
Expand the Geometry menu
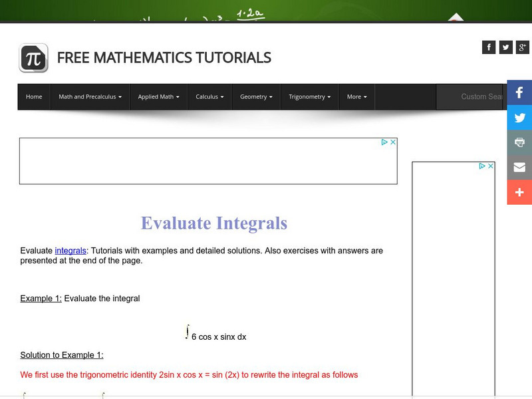pyautogui.click(x=256, y=96)
